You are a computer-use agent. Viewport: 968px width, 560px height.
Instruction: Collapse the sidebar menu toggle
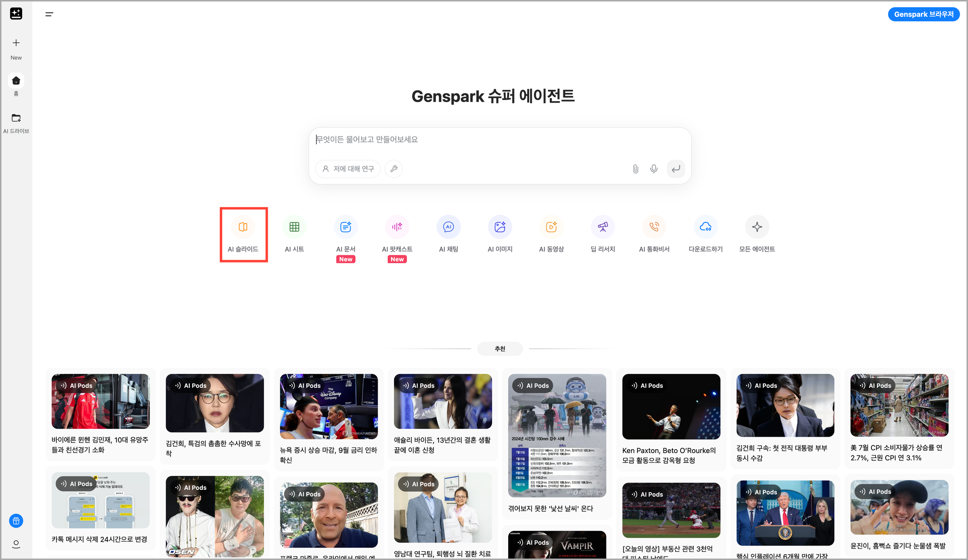pyautogui.click(x=49, y=14)
